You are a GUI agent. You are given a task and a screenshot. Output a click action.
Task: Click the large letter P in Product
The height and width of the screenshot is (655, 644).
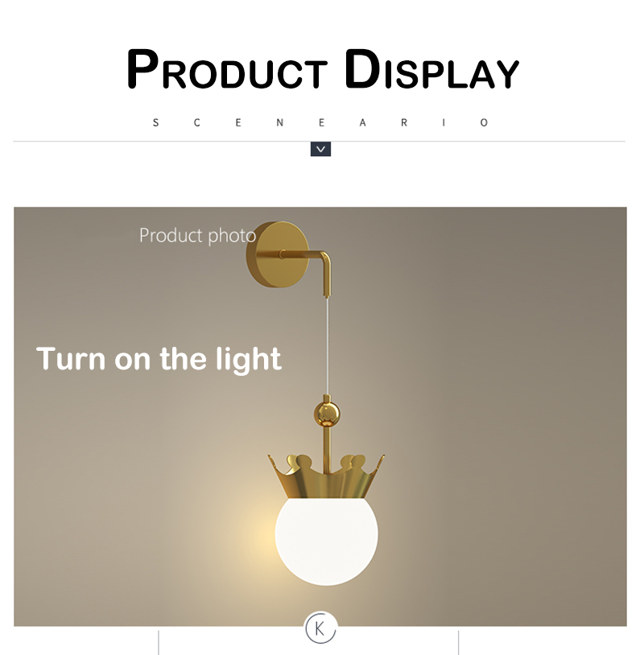[x=142, y=69]
